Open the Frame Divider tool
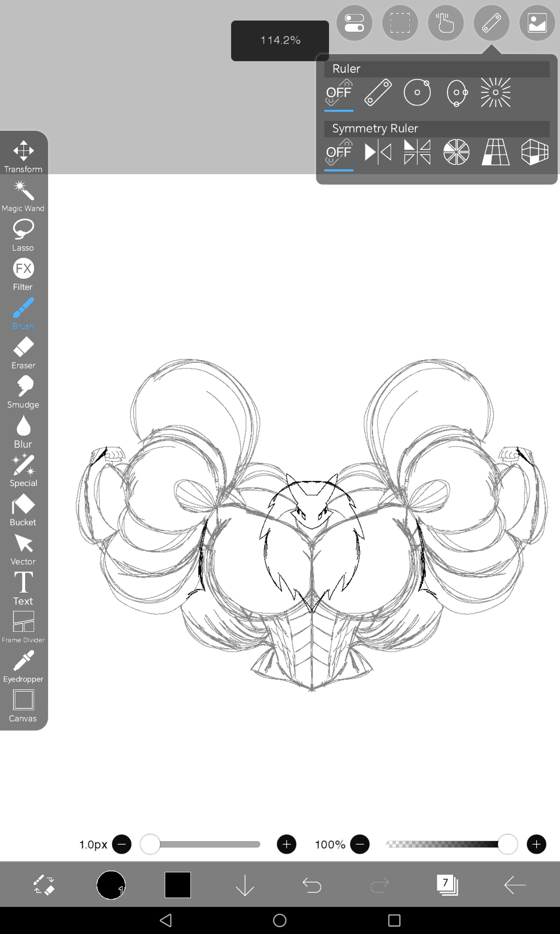The height and width of the screenshot is (934, 560). 23,628
